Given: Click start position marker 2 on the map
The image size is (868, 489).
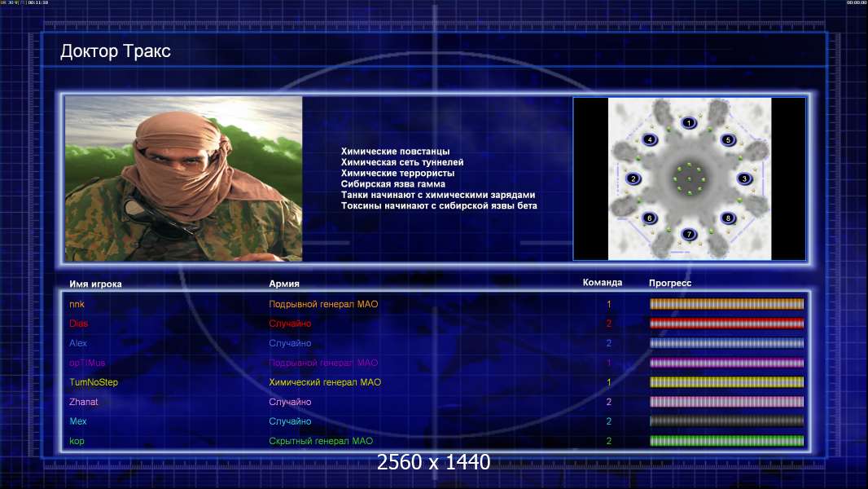Looking at the screenshot, I should point(633,178).
